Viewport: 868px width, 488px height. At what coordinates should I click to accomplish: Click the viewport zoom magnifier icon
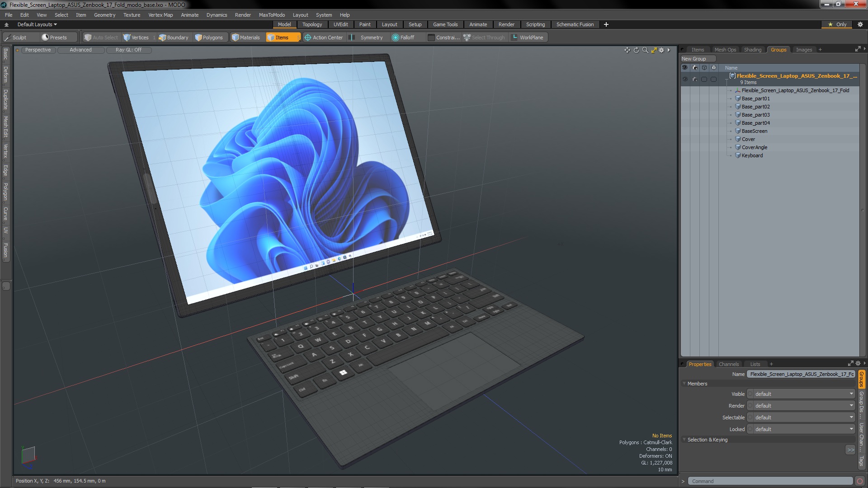point(645,50)
